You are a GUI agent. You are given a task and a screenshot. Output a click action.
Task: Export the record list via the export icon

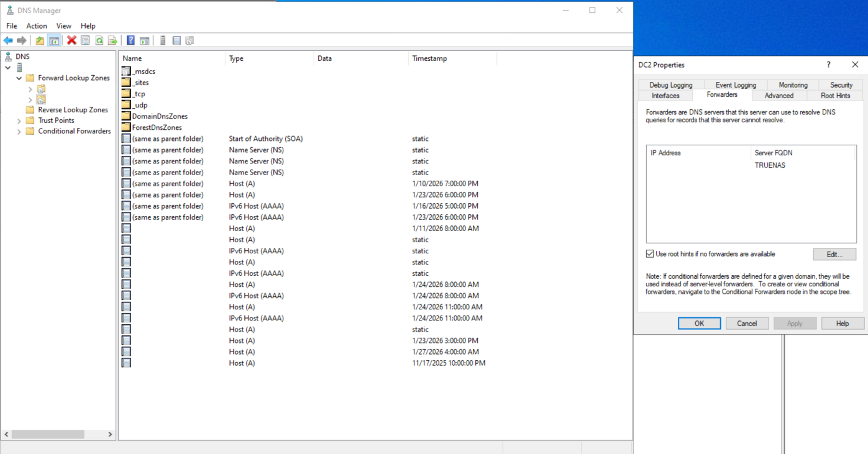click(x=112, y=40)
